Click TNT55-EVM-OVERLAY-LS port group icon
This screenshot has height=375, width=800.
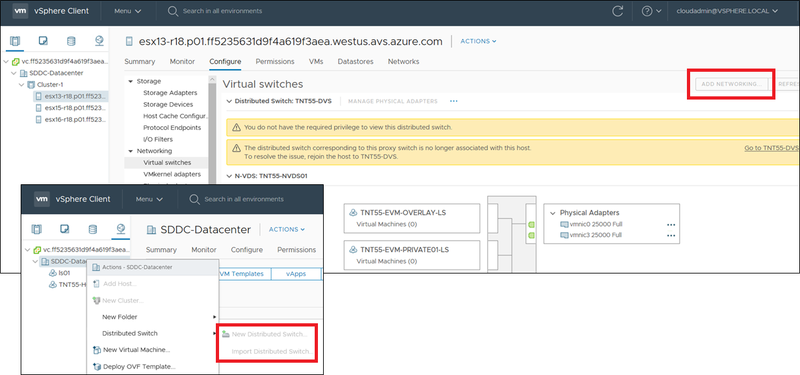pos(352,213)
